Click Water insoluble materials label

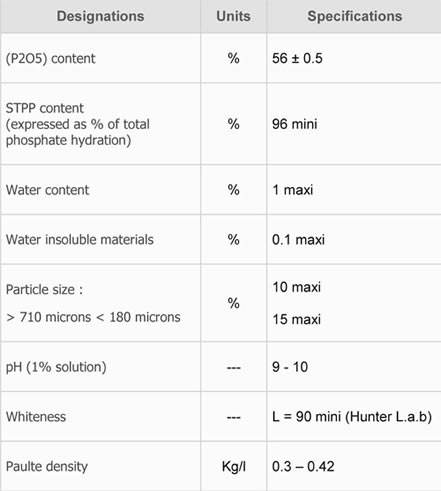[80, 240]
